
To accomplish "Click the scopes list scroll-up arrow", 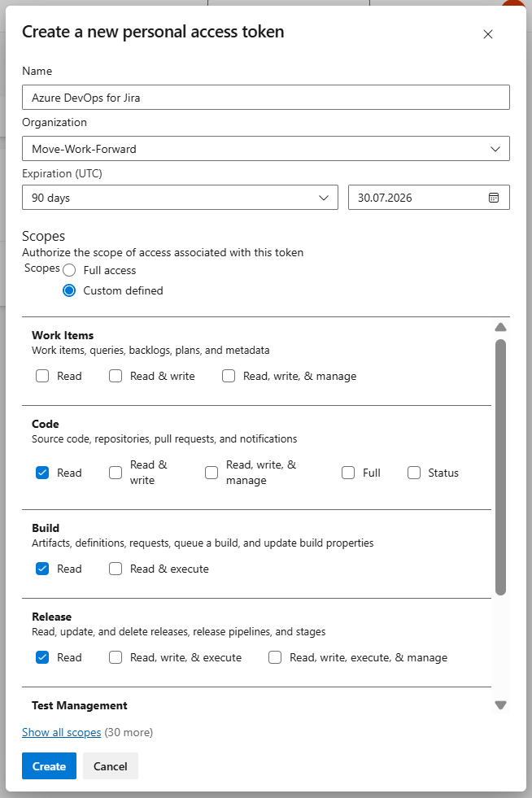I will 500,327.
